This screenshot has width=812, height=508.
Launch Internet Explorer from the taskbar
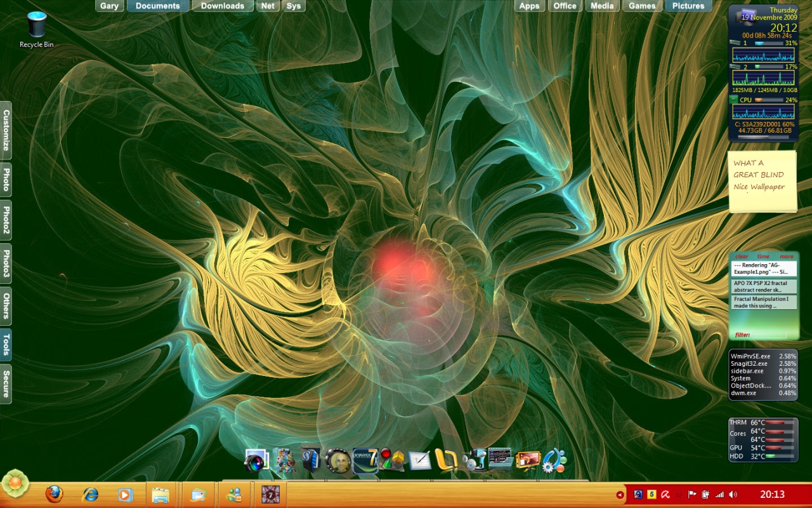tap(90, 494)
